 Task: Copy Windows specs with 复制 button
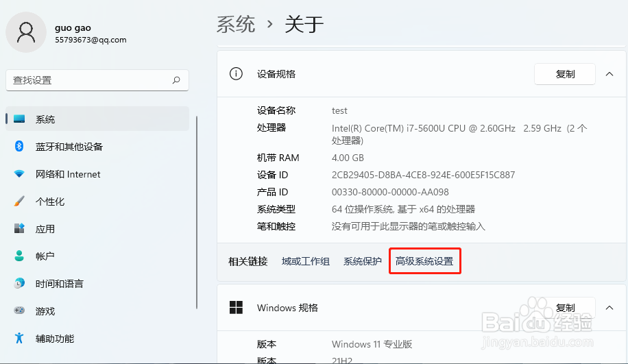coord(565,308)
